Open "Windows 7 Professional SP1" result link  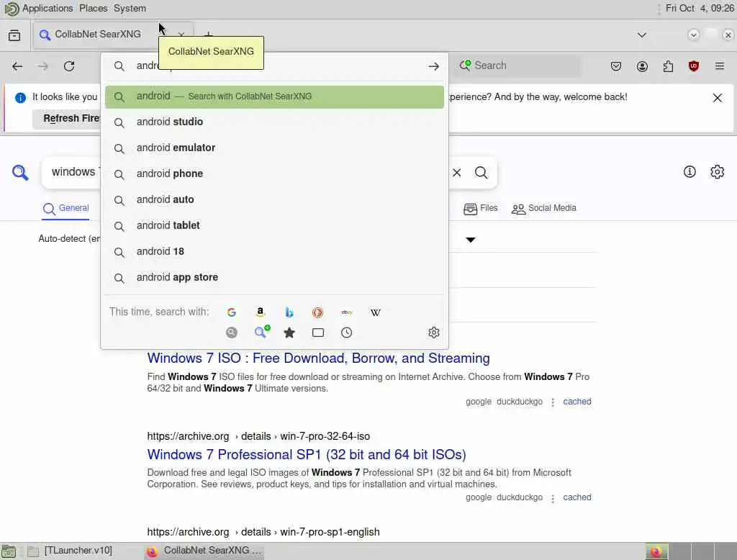307,455
